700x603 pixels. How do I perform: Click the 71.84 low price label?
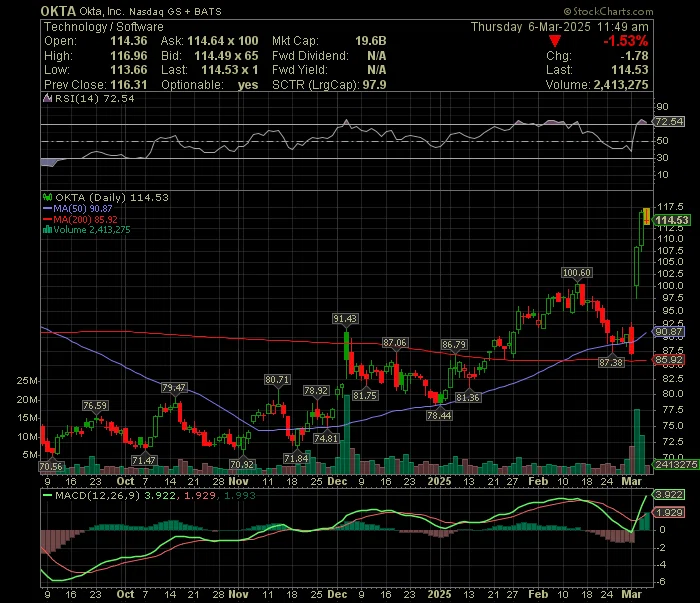pos(296,458)
